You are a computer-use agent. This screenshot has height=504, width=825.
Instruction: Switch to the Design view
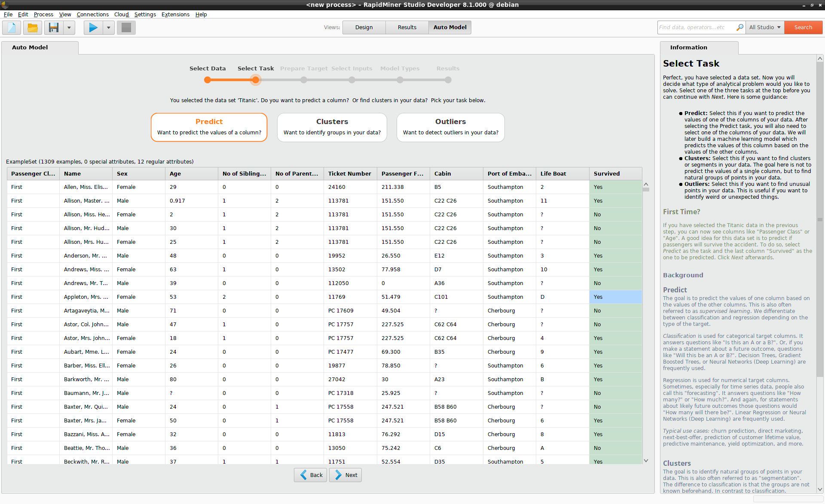click(364, 27)
